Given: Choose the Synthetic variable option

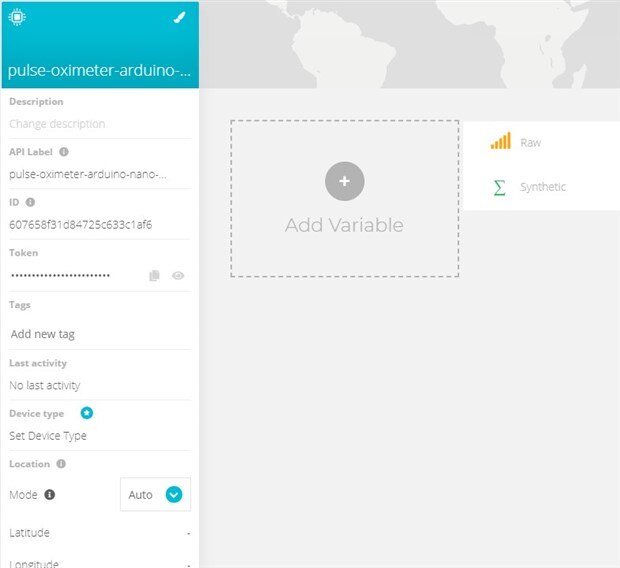Looking at the screenshot, I should coord(541,187).
